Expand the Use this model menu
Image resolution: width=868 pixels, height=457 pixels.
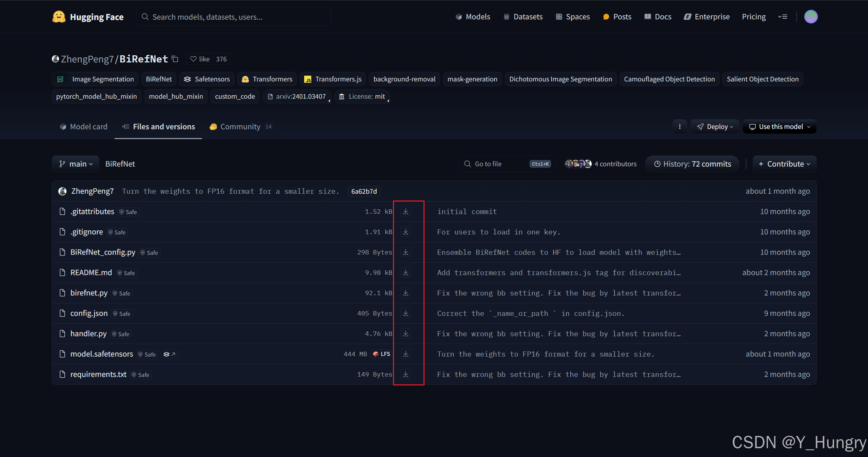779,127
